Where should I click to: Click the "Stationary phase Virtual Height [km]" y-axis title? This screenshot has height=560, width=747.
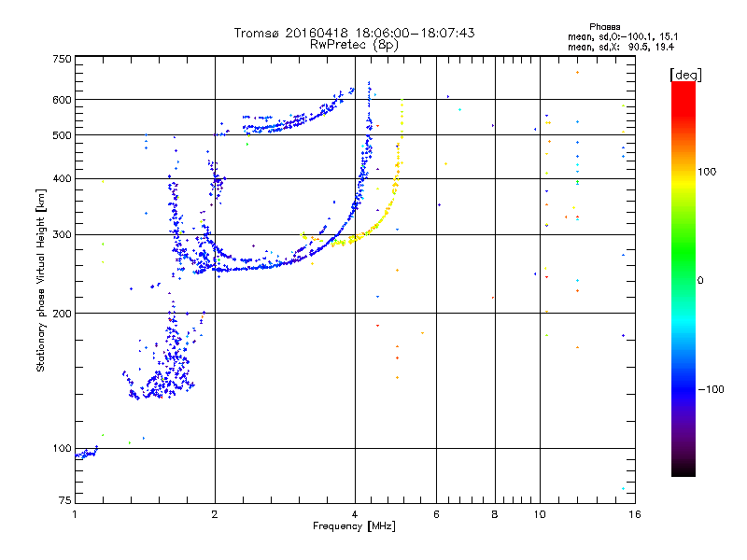click(40, 280)
